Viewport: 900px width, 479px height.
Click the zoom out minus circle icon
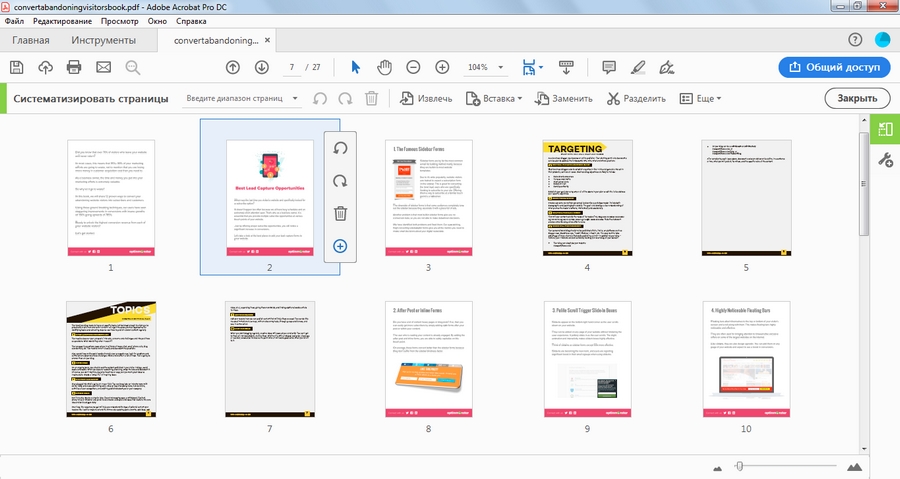tap(413, 67)
